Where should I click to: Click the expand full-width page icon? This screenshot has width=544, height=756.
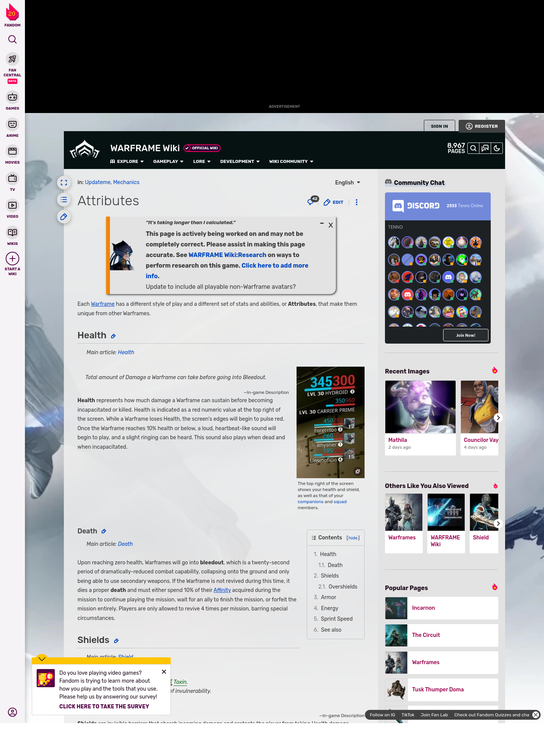(64, 183)
